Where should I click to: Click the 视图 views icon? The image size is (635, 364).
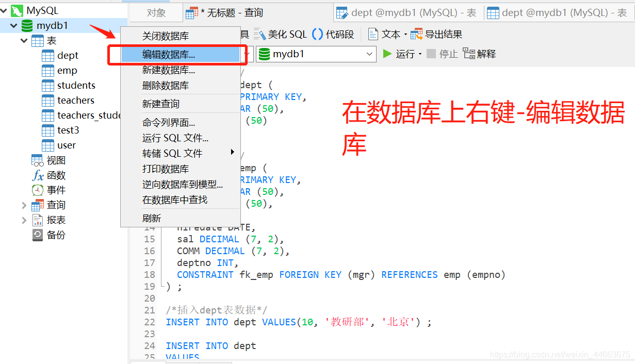tap(38, 160)
